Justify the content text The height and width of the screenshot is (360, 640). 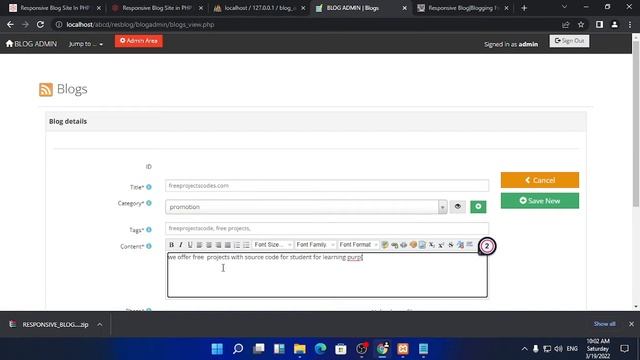click(x=228, y=244)
